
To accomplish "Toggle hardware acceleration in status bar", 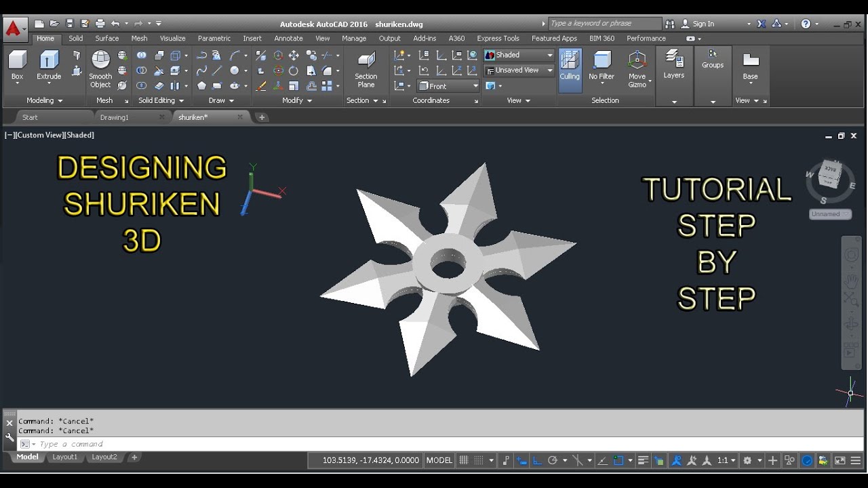I will (x=807, y=460).
